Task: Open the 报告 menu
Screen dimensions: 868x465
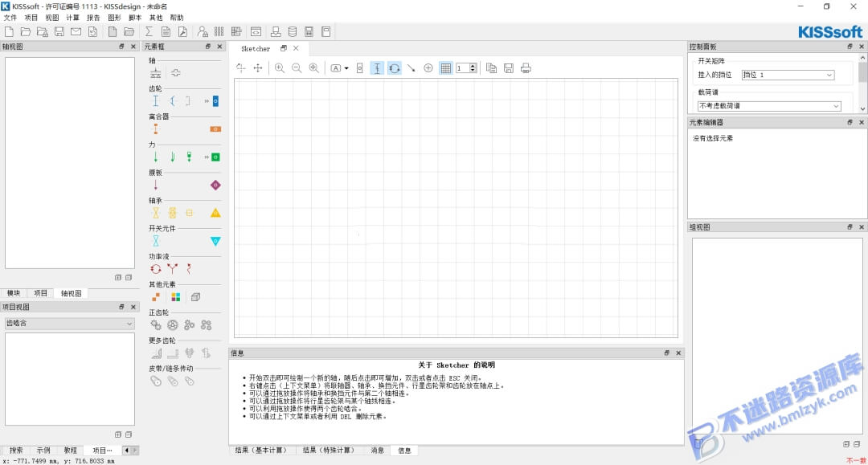Action: (93, 18)
